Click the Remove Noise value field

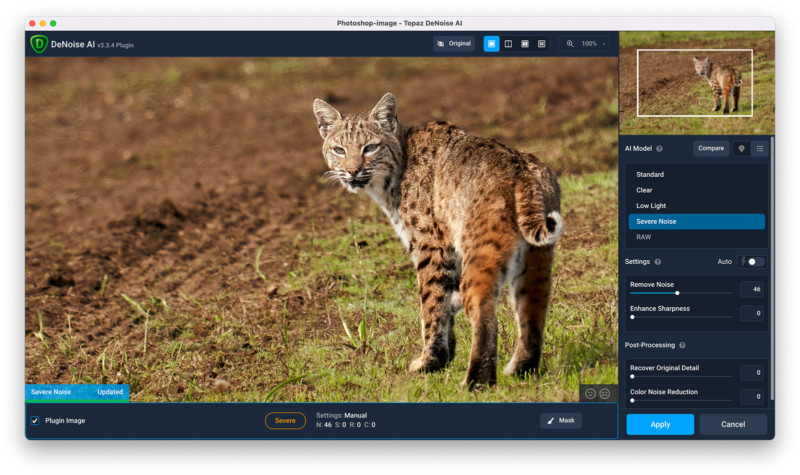752,289
